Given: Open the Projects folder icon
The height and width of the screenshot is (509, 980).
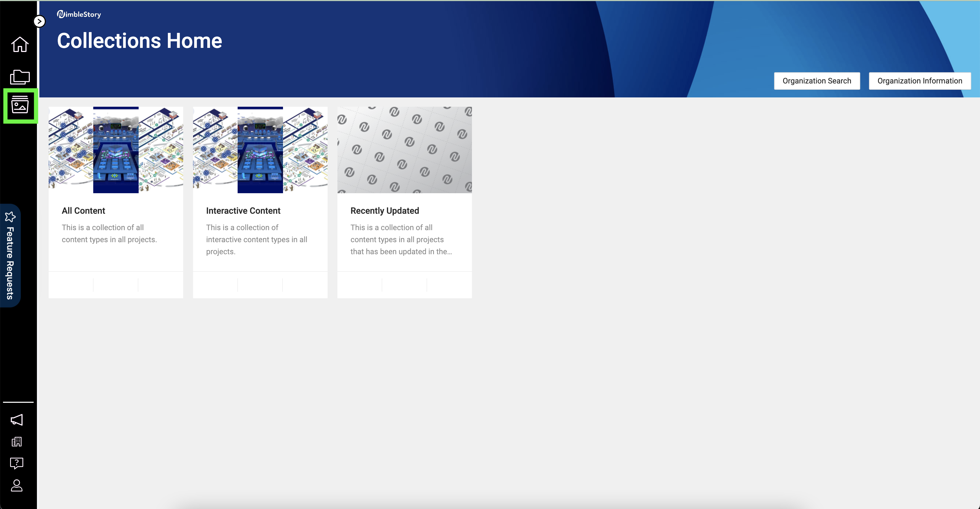Looking at the screenshot, I should point(20,77).
